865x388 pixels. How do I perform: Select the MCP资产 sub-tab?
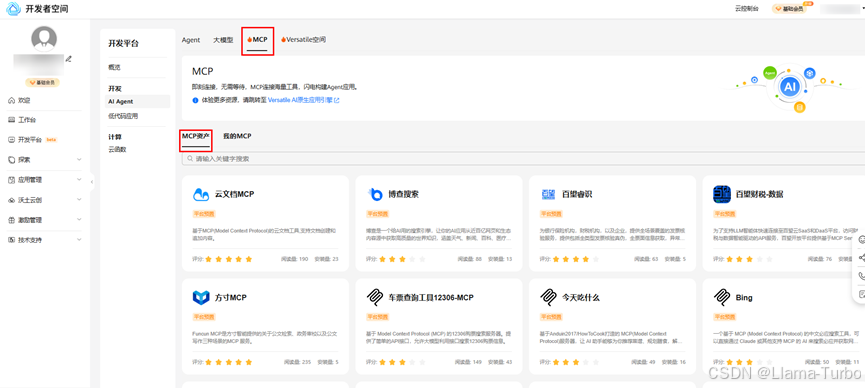196,136
